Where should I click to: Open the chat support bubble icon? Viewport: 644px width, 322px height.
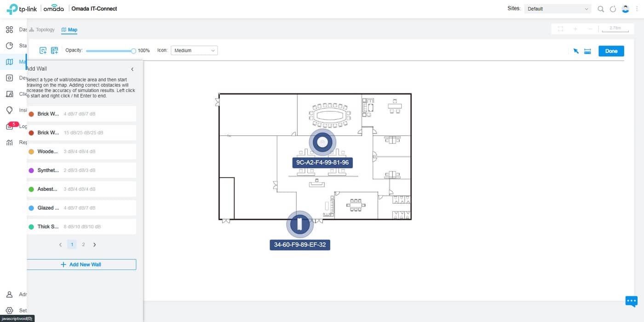[x=632, y=301]
